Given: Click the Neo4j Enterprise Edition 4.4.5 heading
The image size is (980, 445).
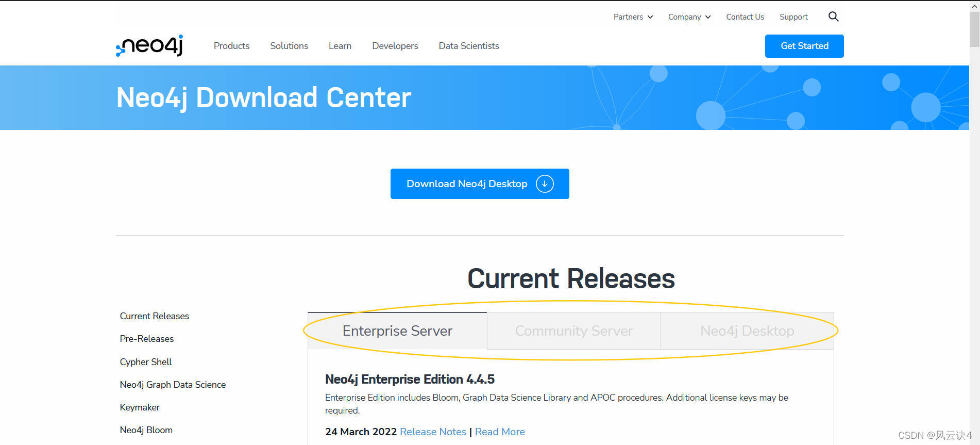Looking at the screenshot, I should click(x=410, y=380).
